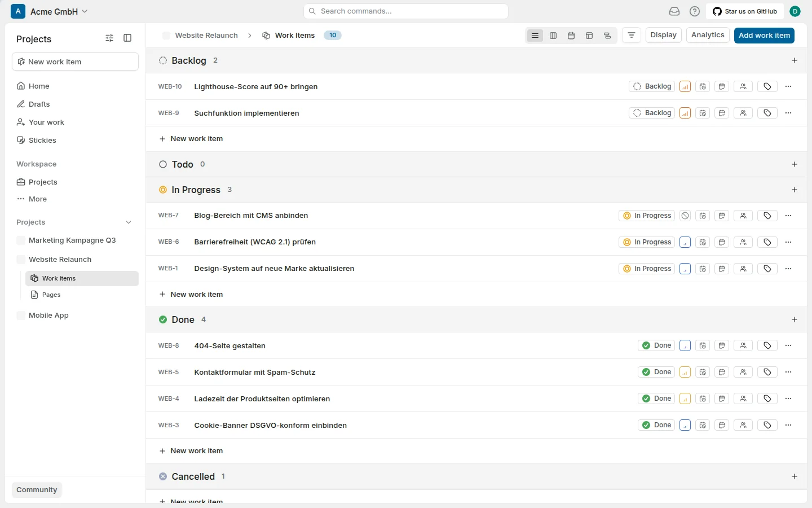Collapse the Projects section chevron in sidebar
Screen dimensions: 812x508
129,222
